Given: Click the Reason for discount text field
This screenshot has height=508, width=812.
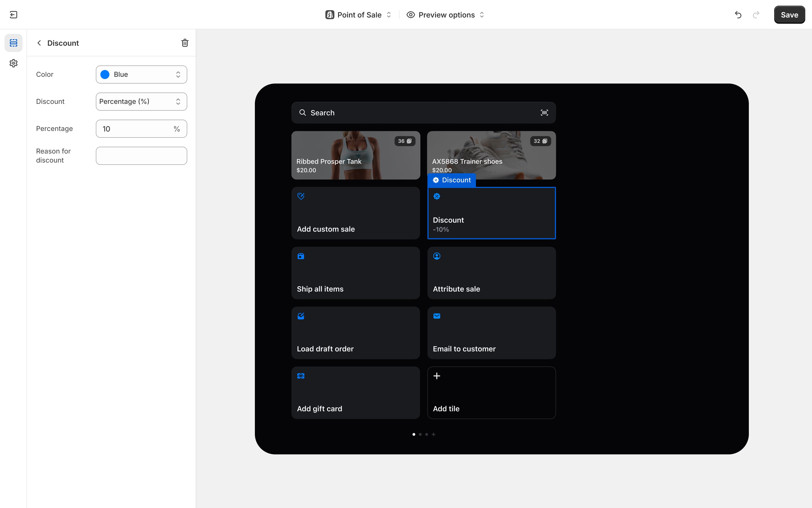Looking at the screenshot, I should coord(141,156).
